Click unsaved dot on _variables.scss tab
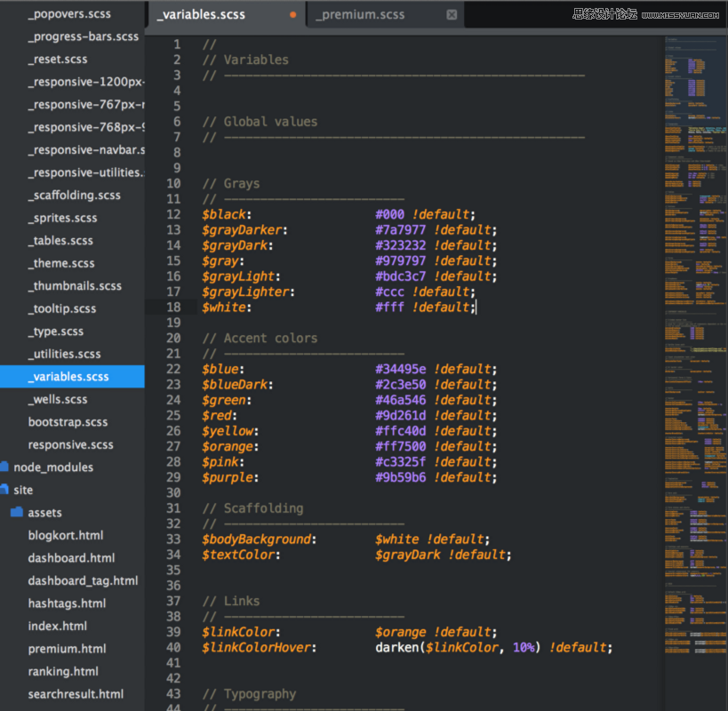 pyautogui.click(x=293, y=15)
